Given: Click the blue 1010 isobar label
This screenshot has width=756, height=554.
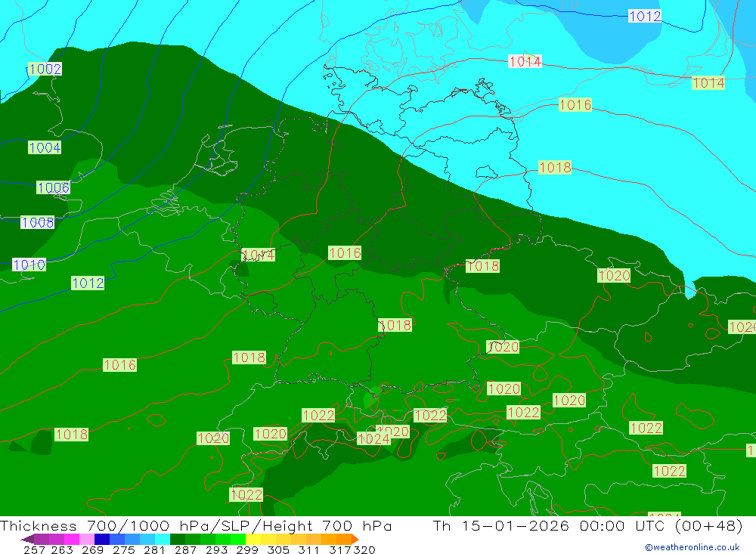Looking at the screenshot, I should (x=29, y=265).
